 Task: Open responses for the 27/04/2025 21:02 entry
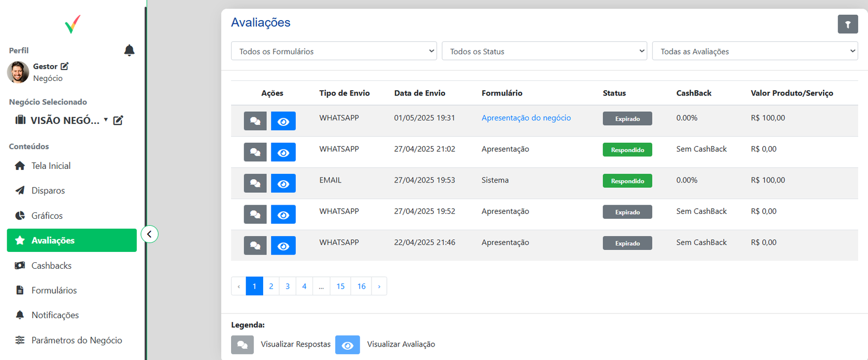(255, 153)
